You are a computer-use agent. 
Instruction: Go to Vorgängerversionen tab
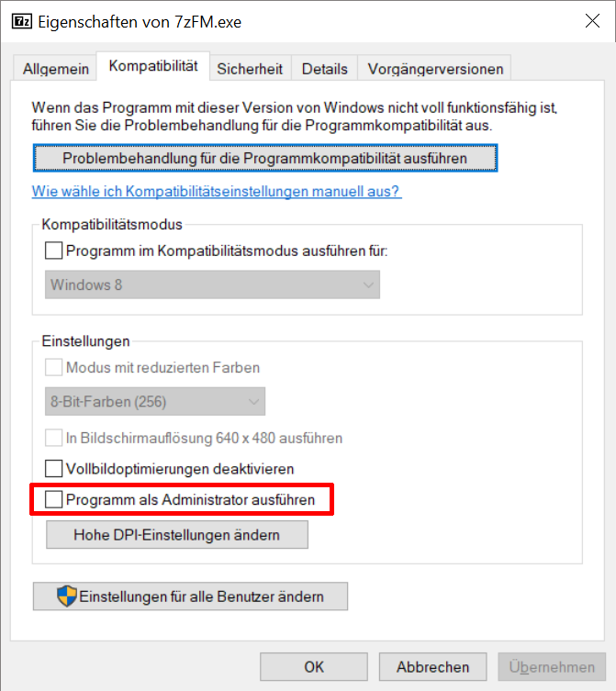coord(435,69)
